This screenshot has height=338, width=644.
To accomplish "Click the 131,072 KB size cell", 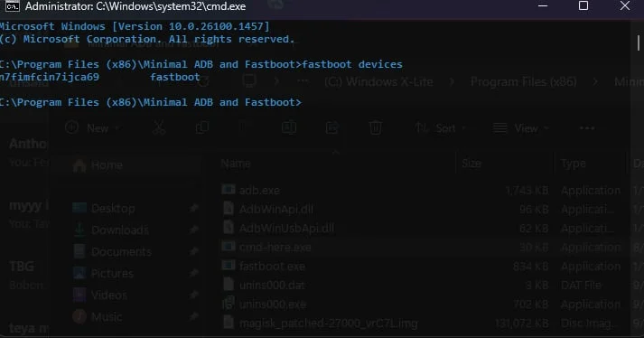I will tap(521, 324).
